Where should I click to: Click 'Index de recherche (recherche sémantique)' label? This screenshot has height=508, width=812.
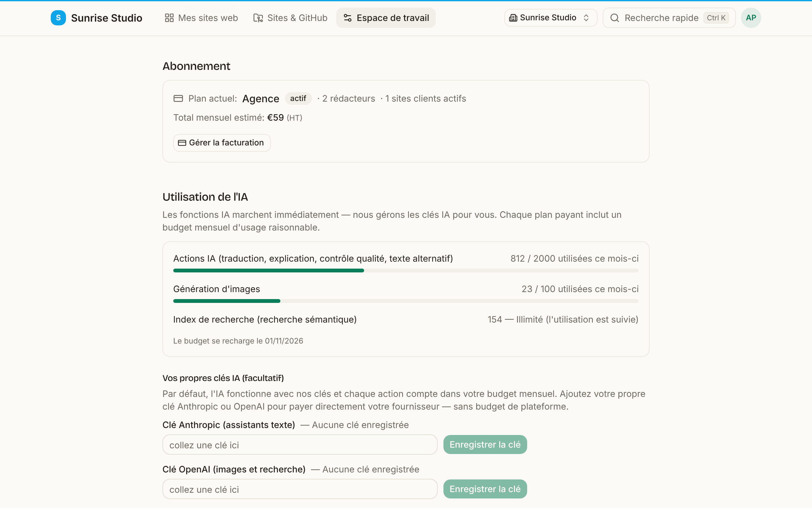pyautogui.click(x=265, y=319)
